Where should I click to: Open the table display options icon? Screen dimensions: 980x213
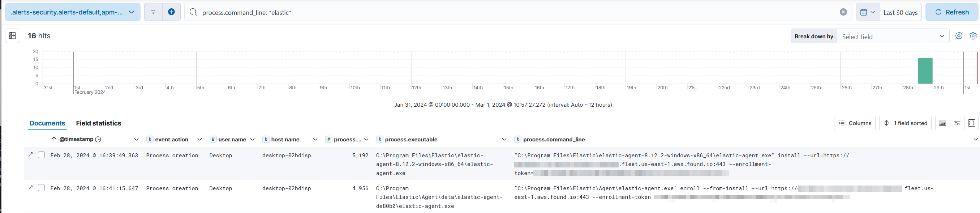click(957, 123)
